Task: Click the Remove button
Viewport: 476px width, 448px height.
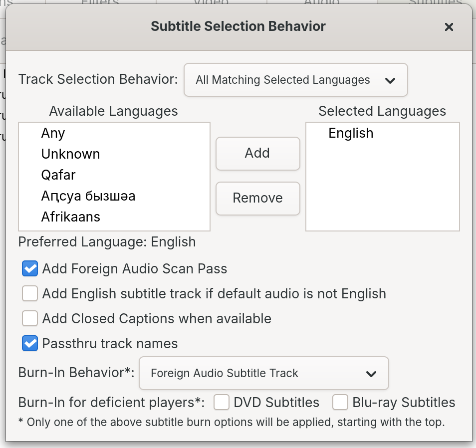Action: click(x=257, y=198)
